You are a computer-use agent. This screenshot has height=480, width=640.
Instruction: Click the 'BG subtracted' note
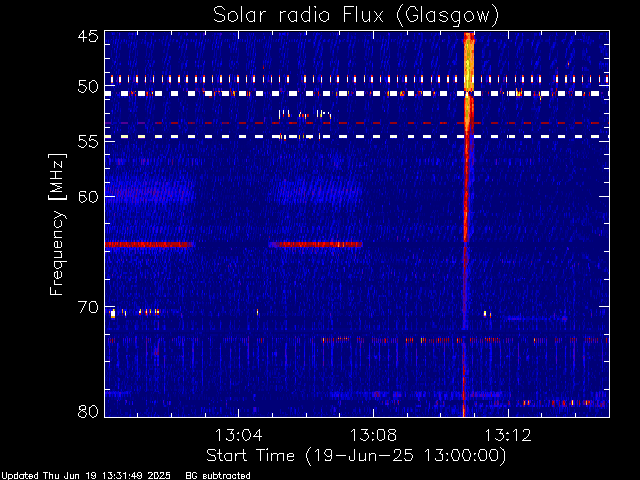[x=218, y=476]
